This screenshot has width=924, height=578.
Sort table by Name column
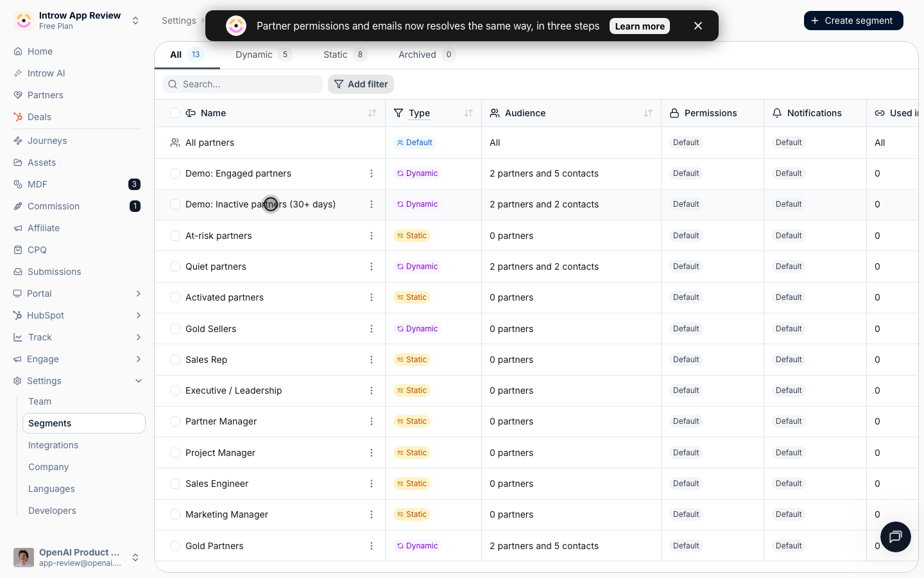point(372,113)
